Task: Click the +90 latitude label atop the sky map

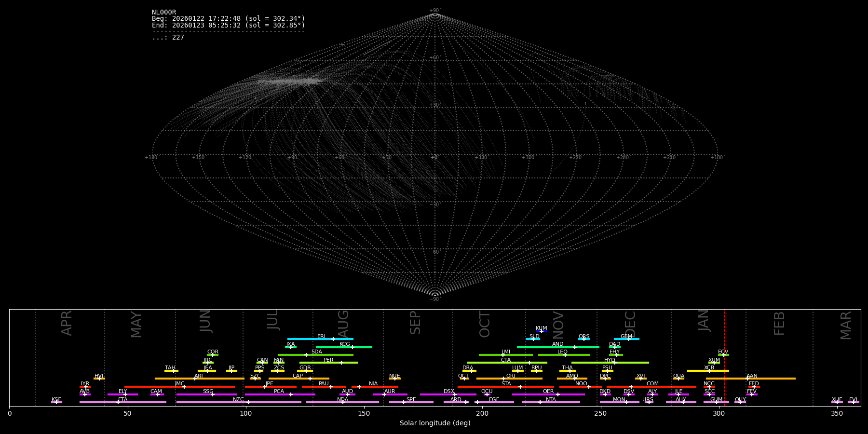Action: pyautogui.click(x=434, y=11)
